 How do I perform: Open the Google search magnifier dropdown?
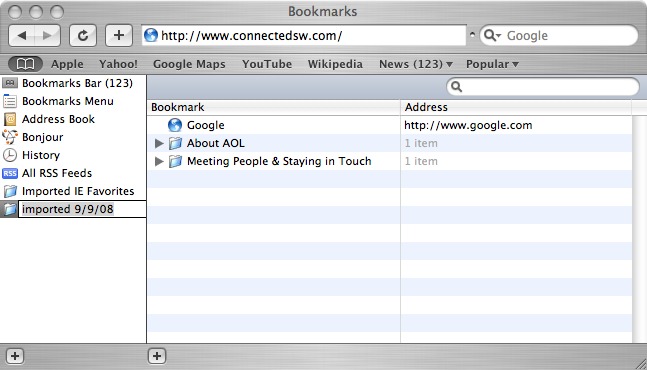coord(492,35)
